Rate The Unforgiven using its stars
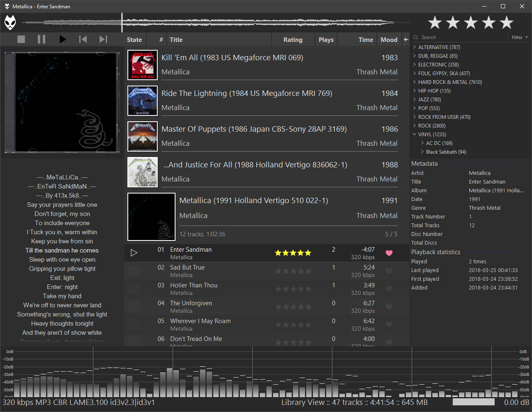Screen dimensions: 532x412 [293, 307]
